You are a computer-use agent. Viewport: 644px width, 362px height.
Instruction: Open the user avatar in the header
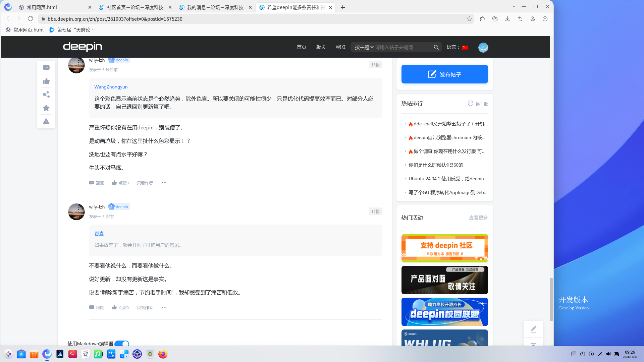pyautogui.click(x=483, y=47)
